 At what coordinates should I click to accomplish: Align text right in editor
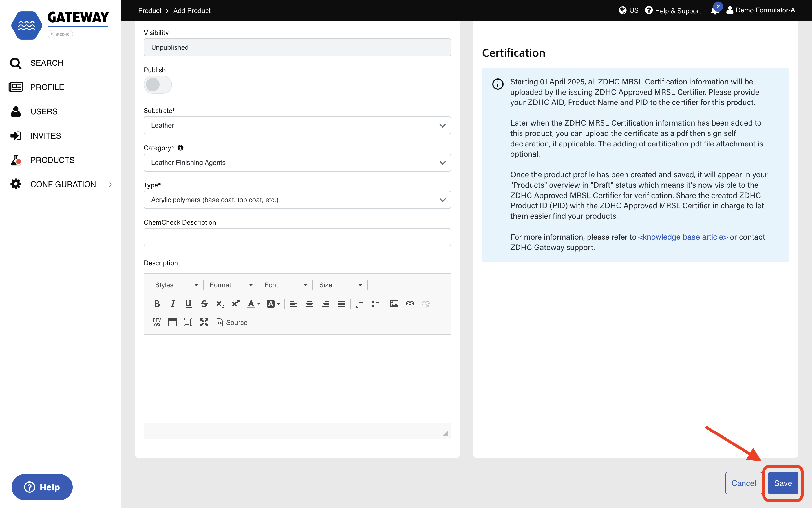tap(325, 304)
